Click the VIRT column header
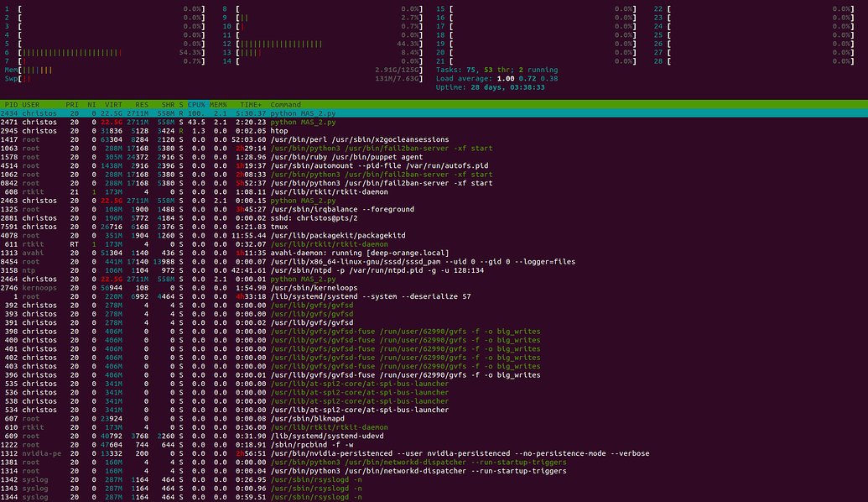Image resolution: width=868 pixels, height=502 pixels. (x=112, y=105)
